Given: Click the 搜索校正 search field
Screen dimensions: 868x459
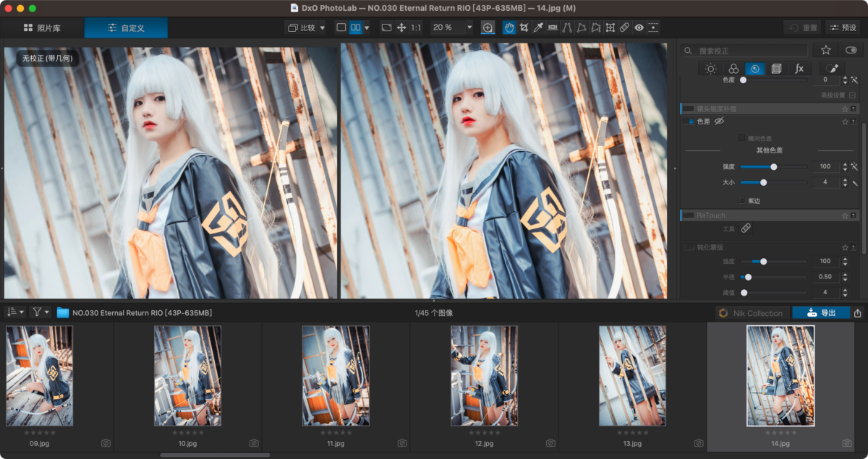Looking at the screenshot, I should (x=745, y=51).
